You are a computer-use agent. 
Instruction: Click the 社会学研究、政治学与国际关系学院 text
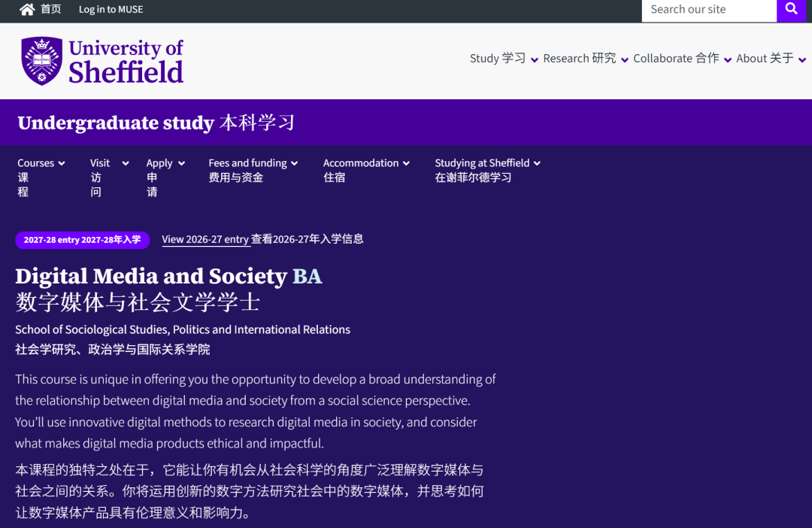[x=112, y=349]
